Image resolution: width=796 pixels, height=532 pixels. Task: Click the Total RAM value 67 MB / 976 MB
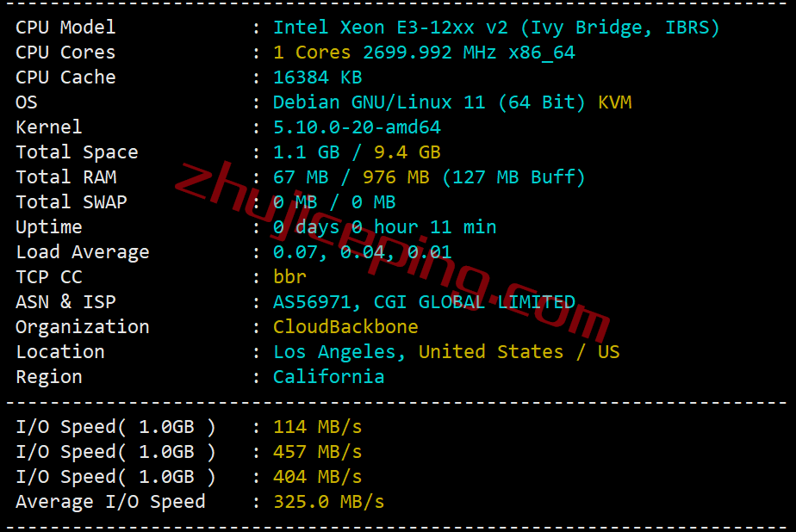(x=351, y=176)
